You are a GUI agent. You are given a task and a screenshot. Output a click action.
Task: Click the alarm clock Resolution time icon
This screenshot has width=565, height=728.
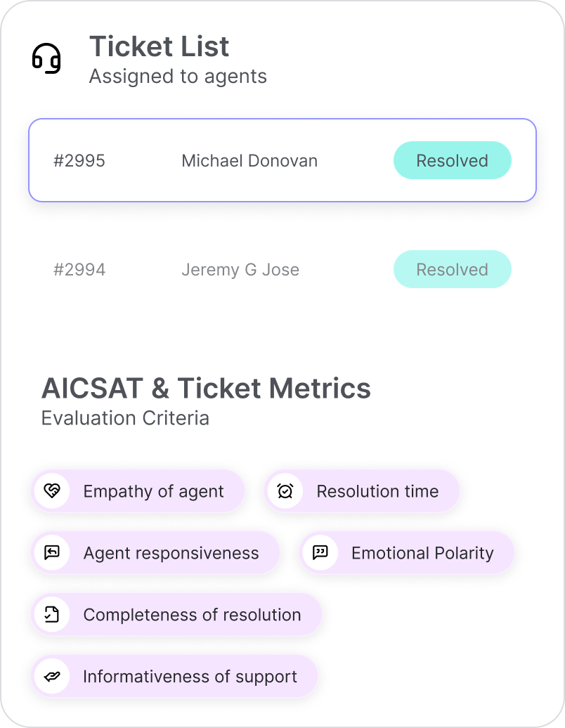click(285, 491)
